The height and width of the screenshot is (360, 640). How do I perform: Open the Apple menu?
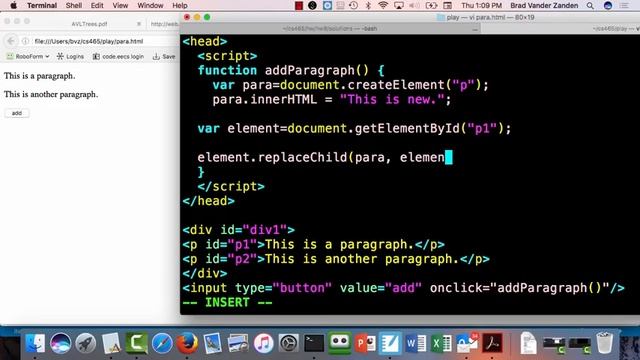pos(13,5)
